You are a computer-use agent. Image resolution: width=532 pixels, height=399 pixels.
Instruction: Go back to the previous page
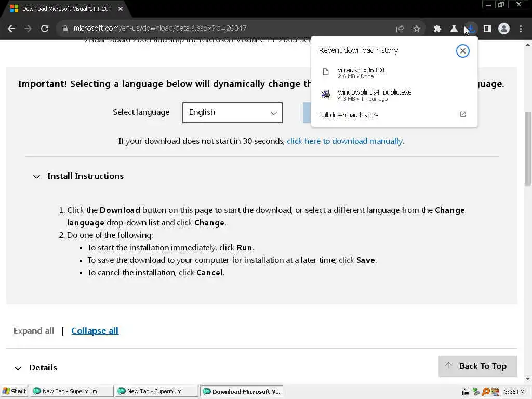point(11,29)
